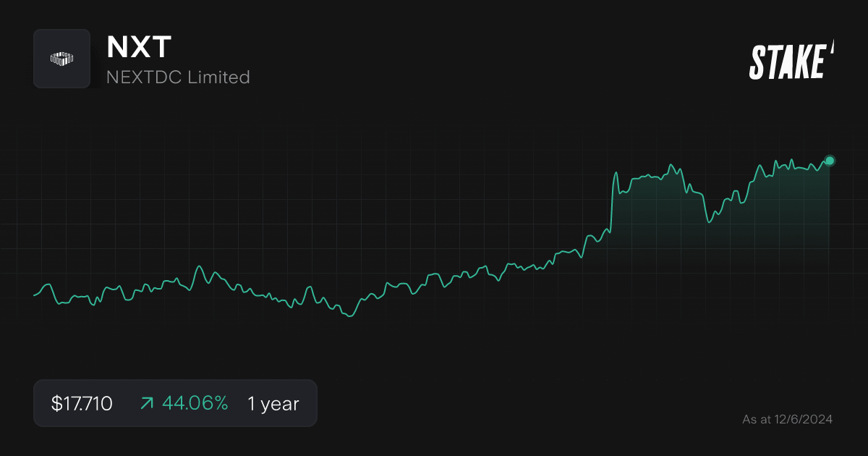Click the STAKE brand logo

click(791, 61)
